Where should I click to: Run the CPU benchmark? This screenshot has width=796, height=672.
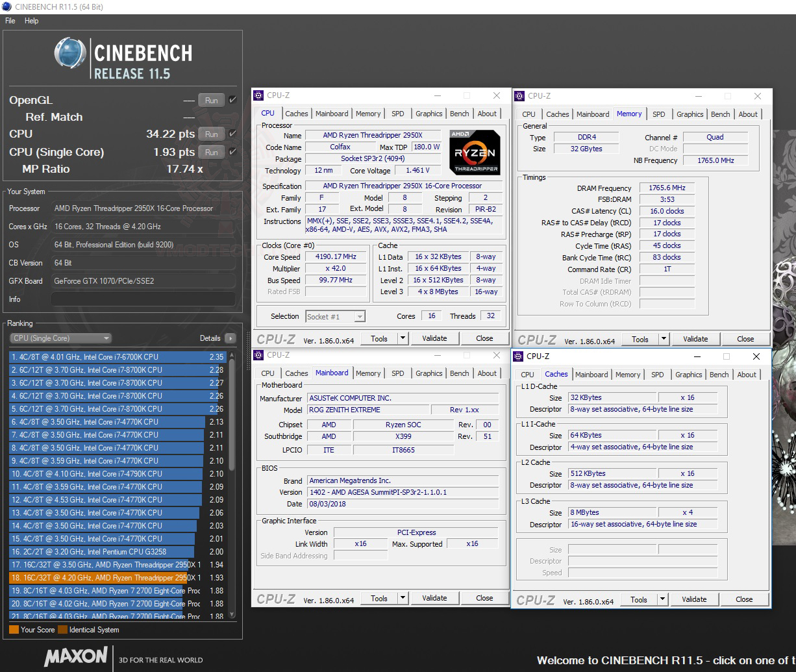212,134
